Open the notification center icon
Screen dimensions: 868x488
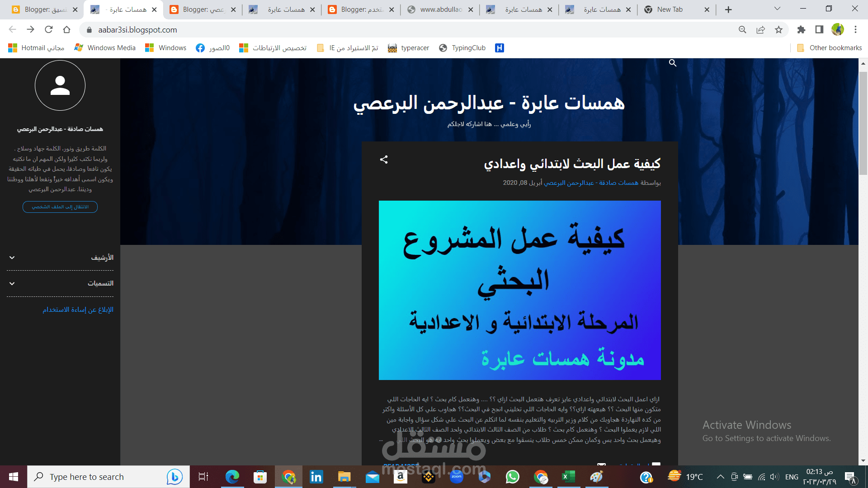[x=850, y=477]
